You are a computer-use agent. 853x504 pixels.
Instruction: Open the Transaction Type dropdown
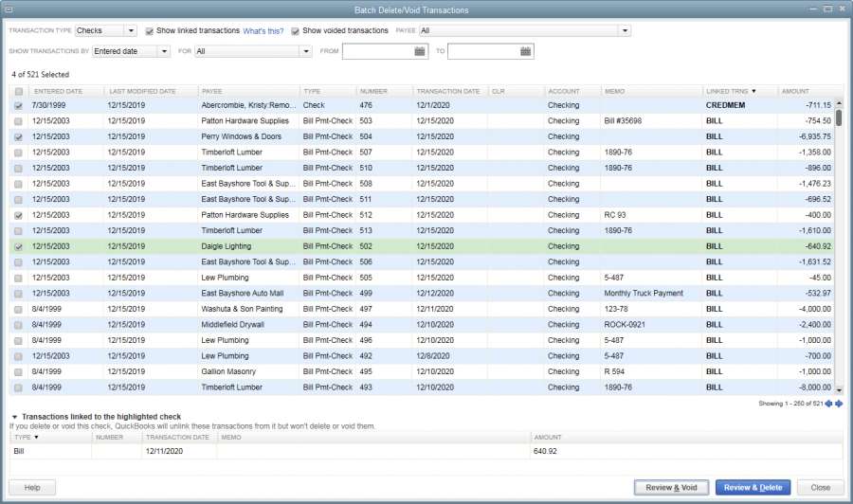point(130,31)
